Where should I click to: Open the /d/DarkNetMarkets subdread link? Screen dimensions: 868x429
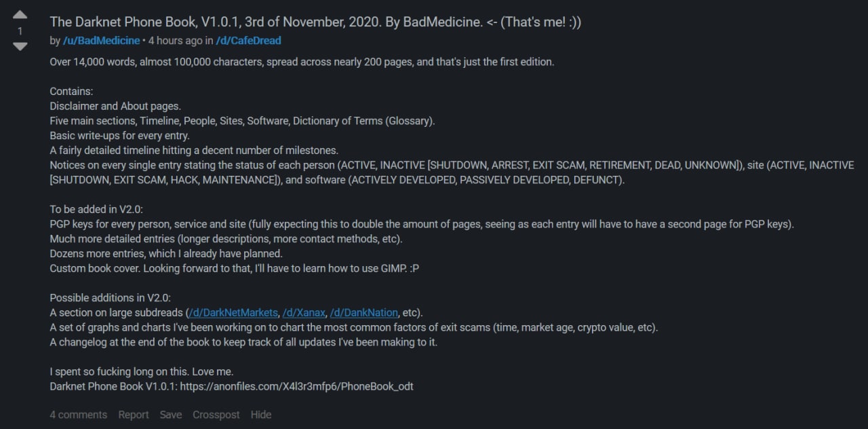tap(233, 313)
